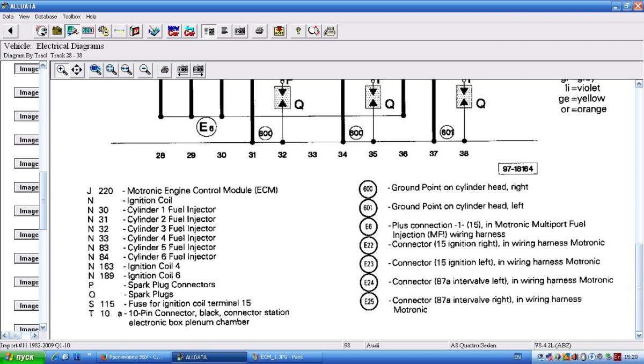Click 'A8 Quattro Sedan' in status bar

[x=473, y=345]
